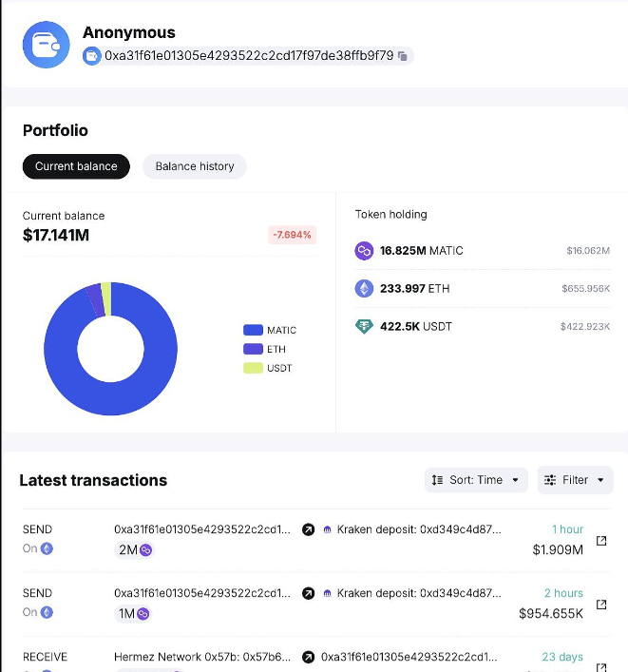Click the MATIC icon in the 2M token chip
Screen dimensions: 628x672
[145, 549]
